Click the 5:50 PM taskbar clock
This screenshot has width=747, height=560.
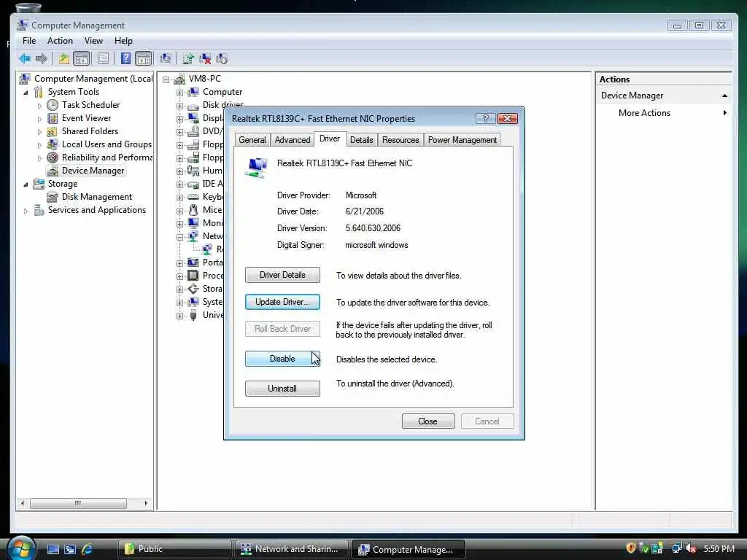tap(719, 548)
